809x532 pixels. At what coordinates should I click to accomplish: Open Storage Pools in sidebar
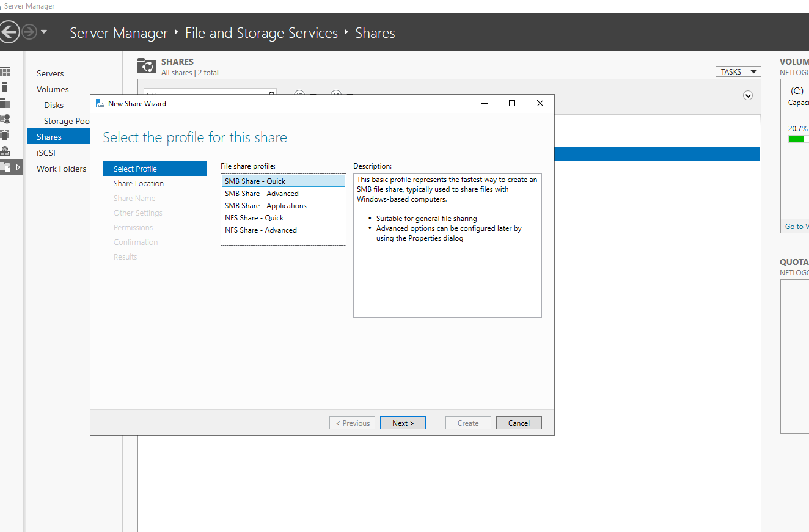coord(67,121)
